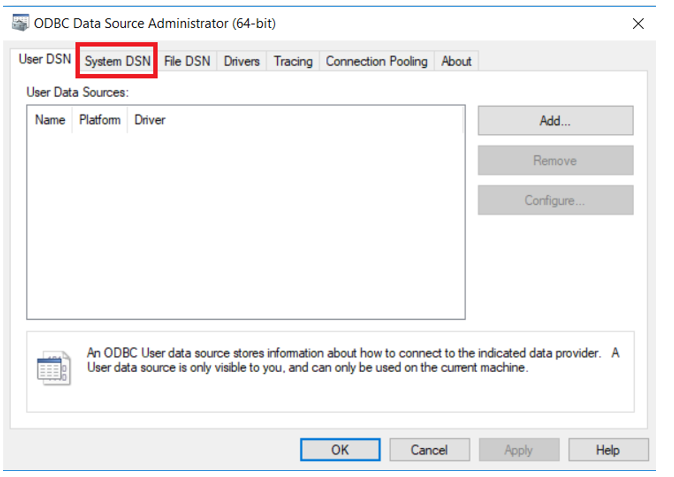Select the File DSN tab
The width and height of the screenshot is (674, 477).
click(187, 61)
